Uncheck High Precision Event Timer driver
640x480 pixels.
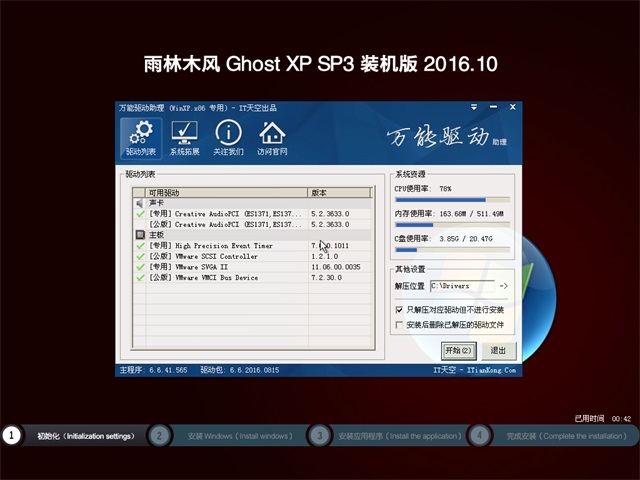pyautogui.click(x=140, y=246)
